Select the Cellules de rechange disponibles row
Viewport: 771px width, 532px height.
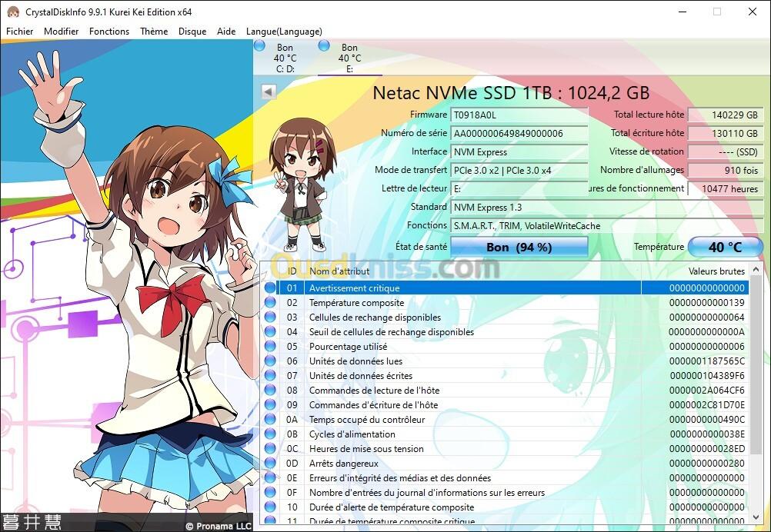click(x=506, y=318)
